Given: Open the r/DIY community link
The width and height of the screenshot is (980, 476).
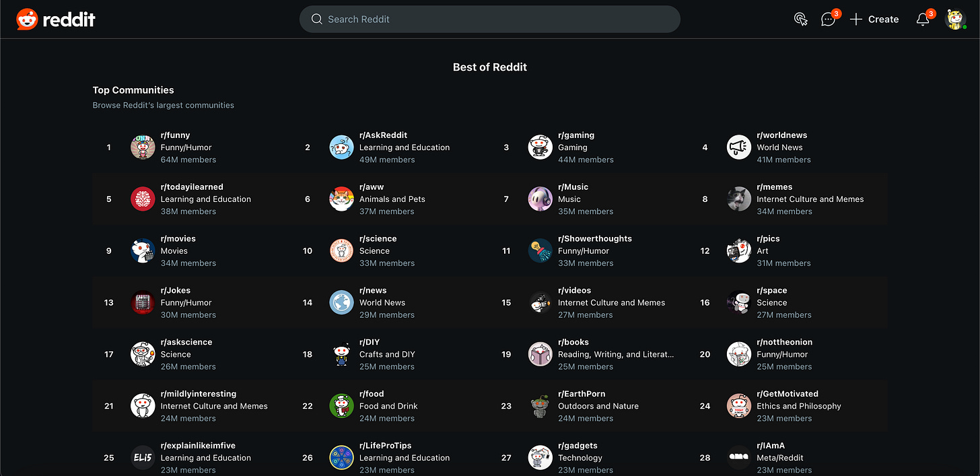Looking at the screenshot, I should (x=370, y=343).
